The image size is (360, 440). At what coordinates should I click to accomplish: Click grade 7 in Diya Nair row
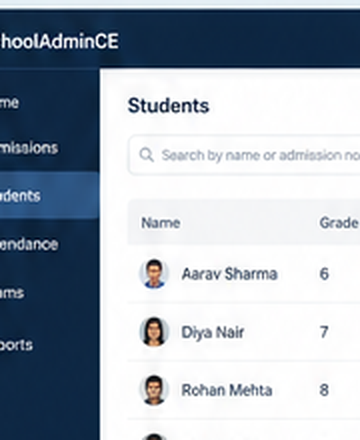pyautogui.click(x=324, y=332)
